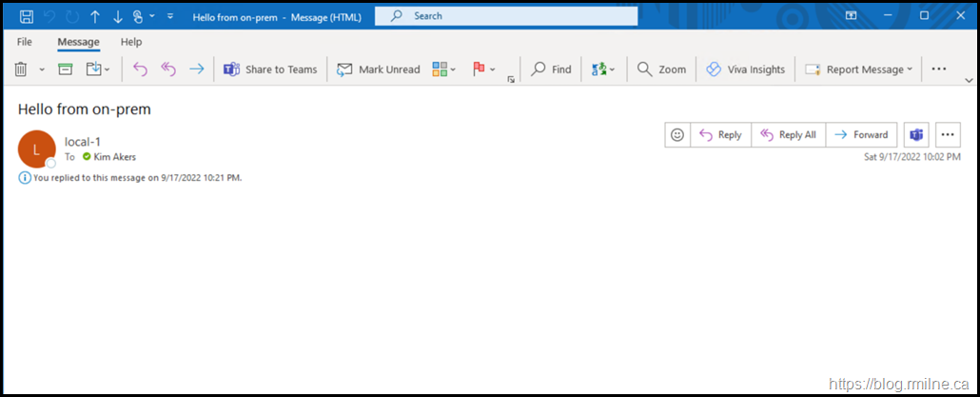Image resolution: width=980 pixels, height=397 pixels.
Task: Go to the previous item with up arrow
Action: tap(95, 16)
